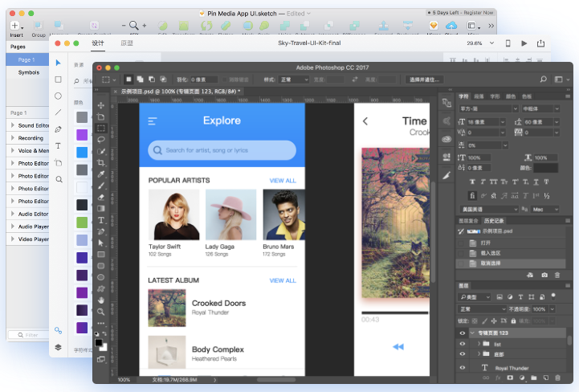Open the layer blend mode 正常 dropdown
Viewport: 579px width, 392px height.
(482, 309)
